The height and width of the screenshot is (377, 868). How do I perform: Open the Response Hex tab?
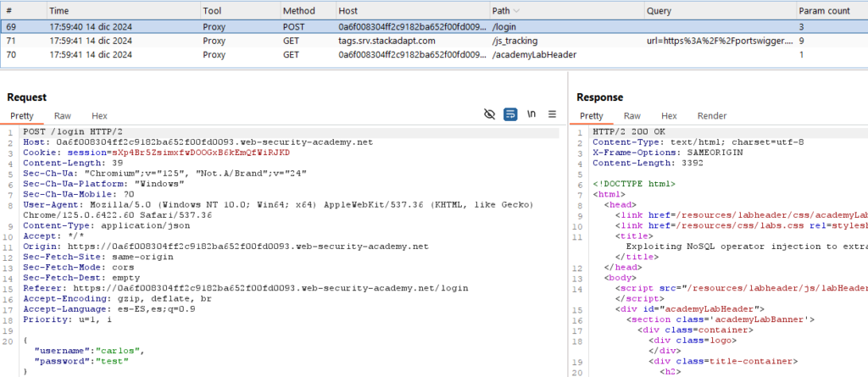coord(670,116)
